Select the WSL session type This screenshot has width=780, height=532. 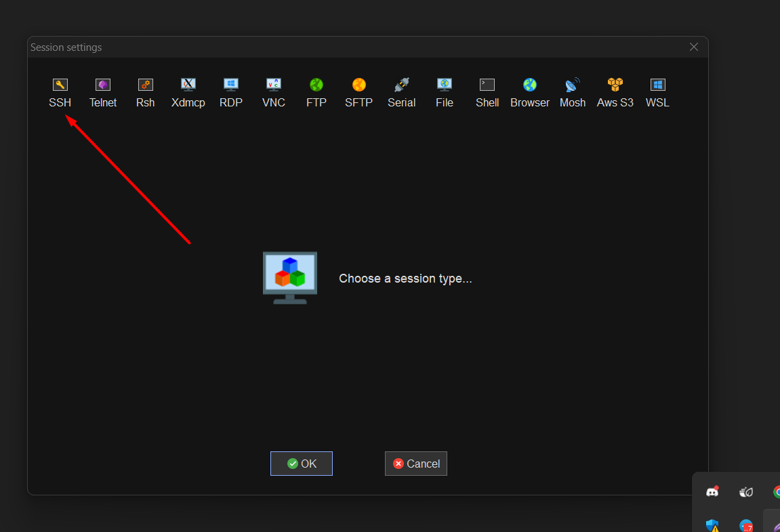click(657, 93)
